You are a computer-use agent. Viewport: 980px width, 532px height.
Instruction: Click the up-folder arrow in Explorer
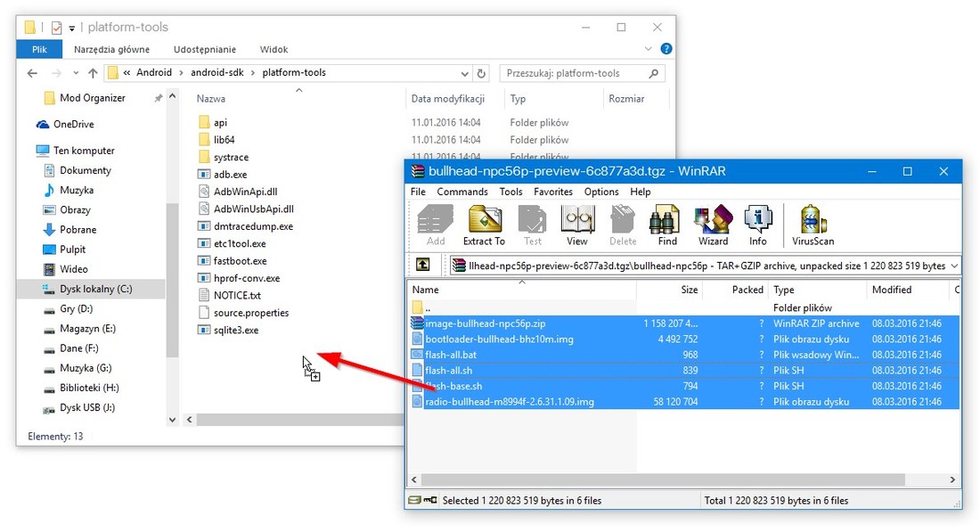click(94, 73)
